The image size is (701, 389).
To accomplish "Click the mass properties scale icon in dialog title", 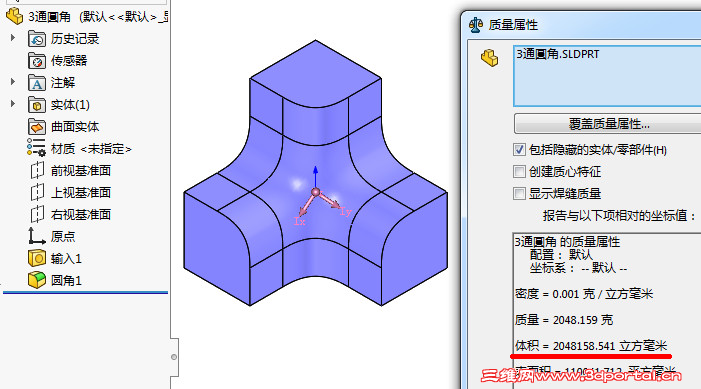I will coord(476,25).
